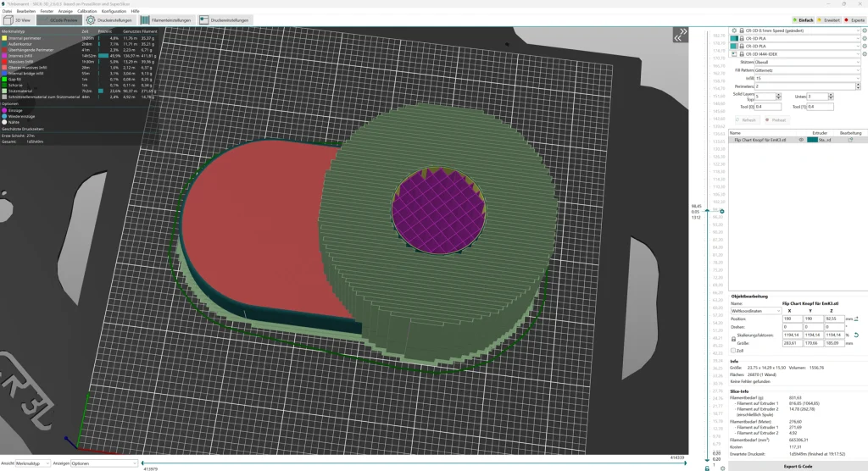Click the Position X input field
The height and width of the screenshot is (471, 868).
[x=793, y=319]
